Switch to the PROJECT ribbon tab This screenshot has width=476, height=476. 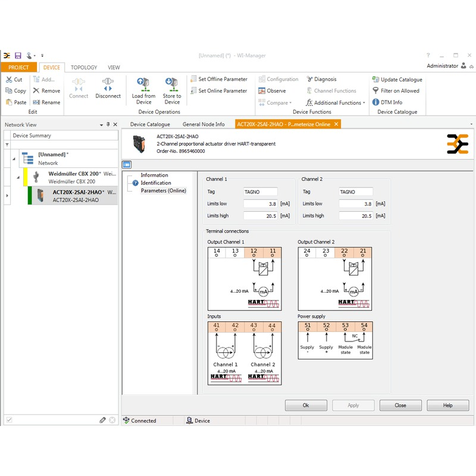coord(18,67)
